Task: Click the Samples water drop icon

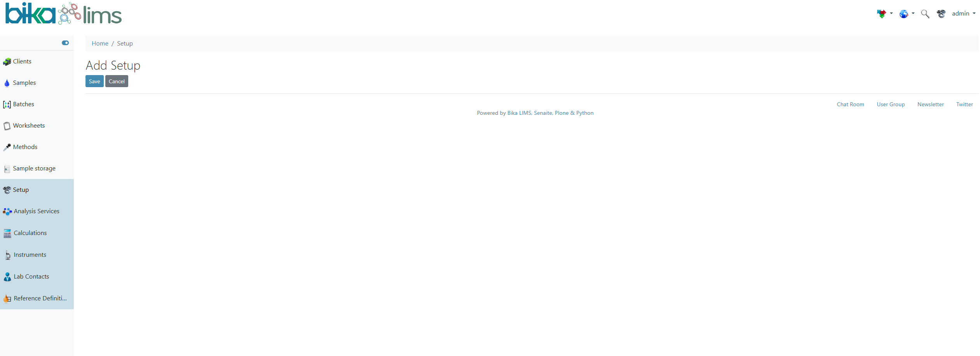Action: pos(7,83)
